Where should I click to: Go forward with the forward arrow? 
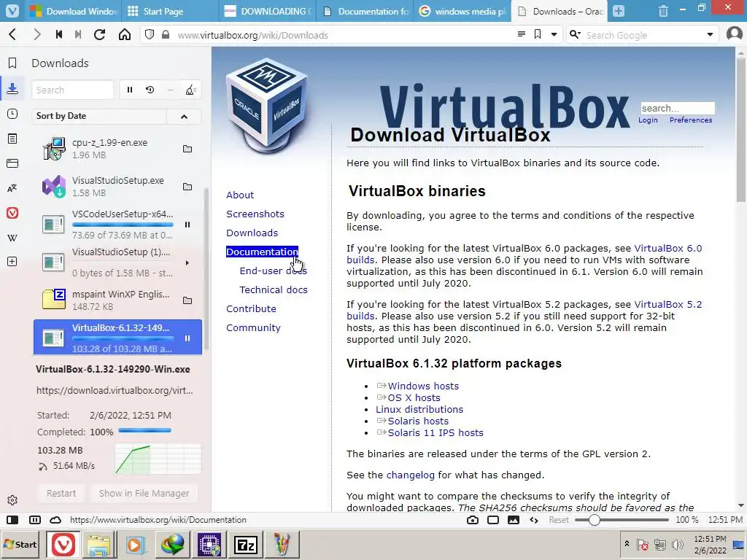point(36,34)
